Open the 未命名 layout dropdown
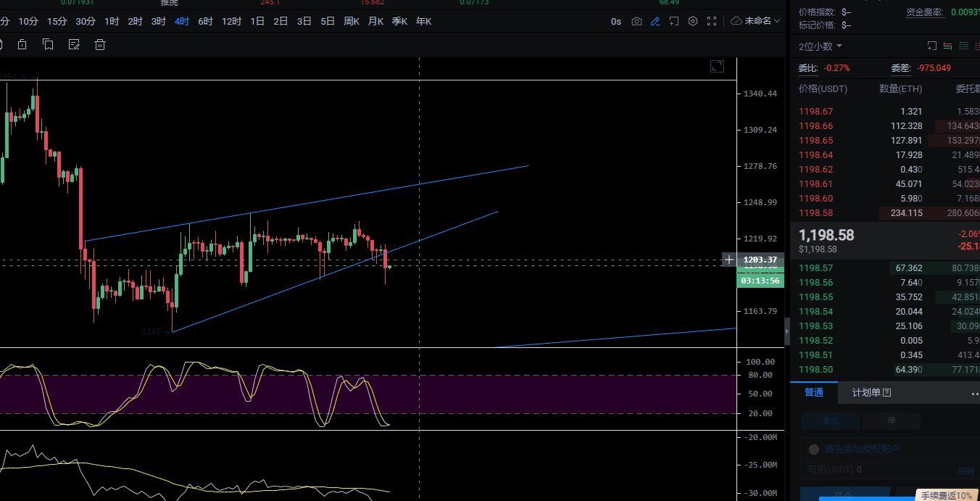980x501 pixels. click(x=755, y=21)
